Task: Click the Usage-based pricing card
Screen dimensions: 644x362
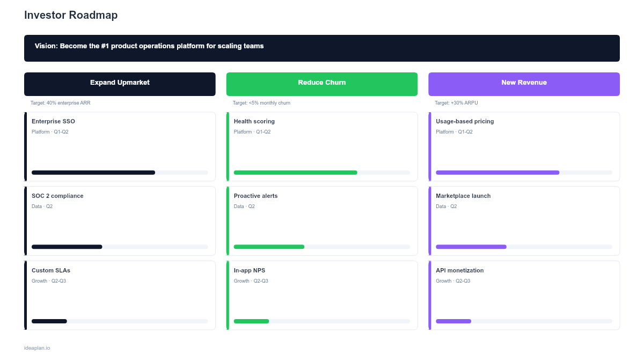Action: [524, 146]
